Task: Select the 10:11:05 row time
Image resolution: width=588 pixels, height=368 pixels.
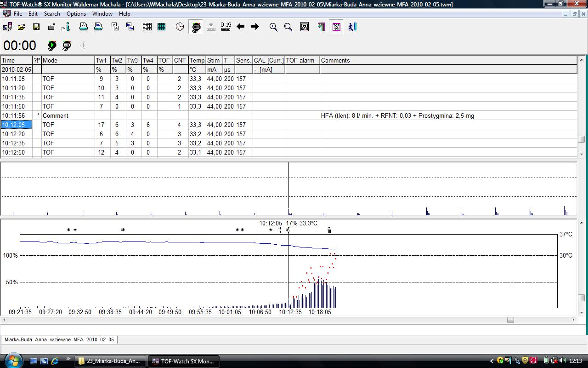Action: [16, 79]
